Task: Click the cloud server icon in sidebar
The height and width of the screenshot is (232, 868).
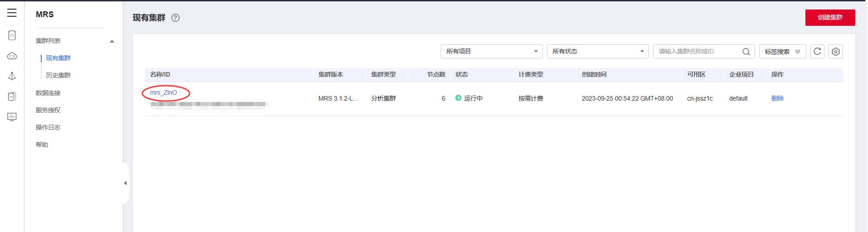Action: 12,35
